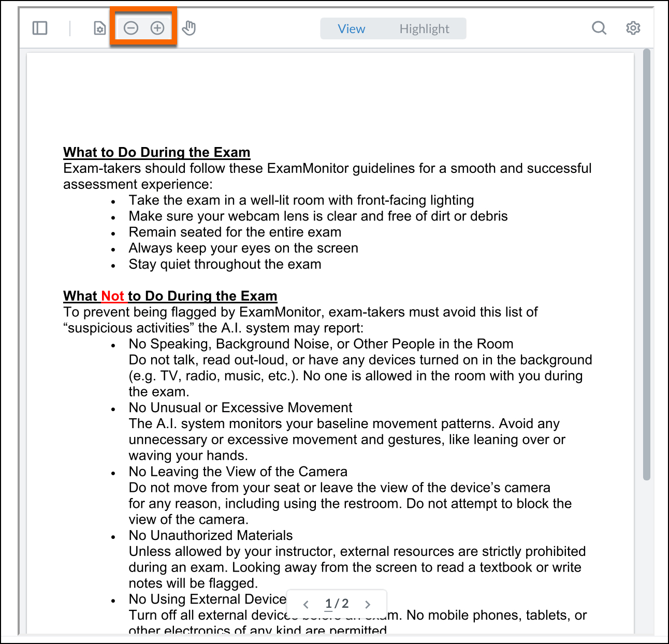Click heading "What Not to Do During the Exam"
This screenshot has height=644, width=669.
pyautogui.click(x=170, y=296)
